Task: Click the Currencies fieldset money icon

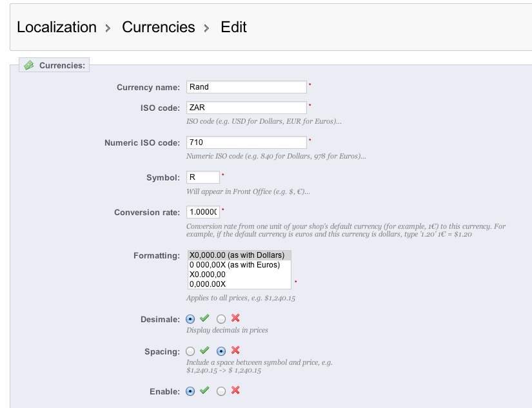Action: 29,65
